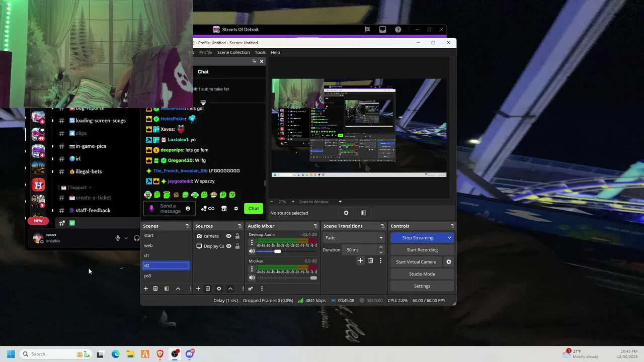Open Desktop Audio three-dot options
The height and width of the screenshot is (362, 644).
[x=252, y=242]
